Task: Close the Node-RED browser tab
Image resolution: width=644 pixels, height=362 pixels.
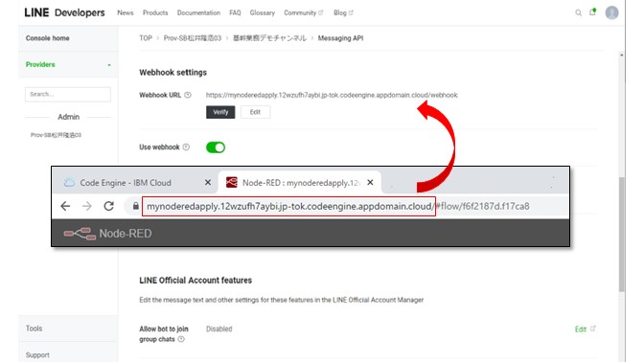Action: pyautogui.click(x=370, y=182)
